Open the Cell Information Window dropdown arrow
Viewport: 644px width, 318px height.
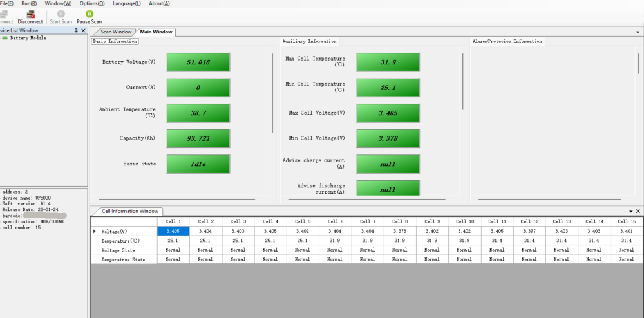(x=631, y=211)
